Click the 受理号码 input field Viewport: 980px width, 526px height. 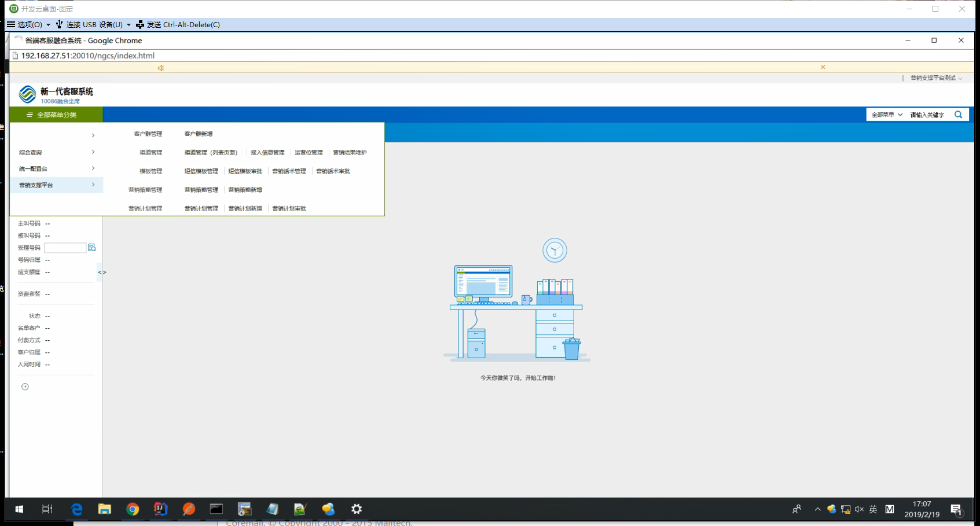(65, 248)
